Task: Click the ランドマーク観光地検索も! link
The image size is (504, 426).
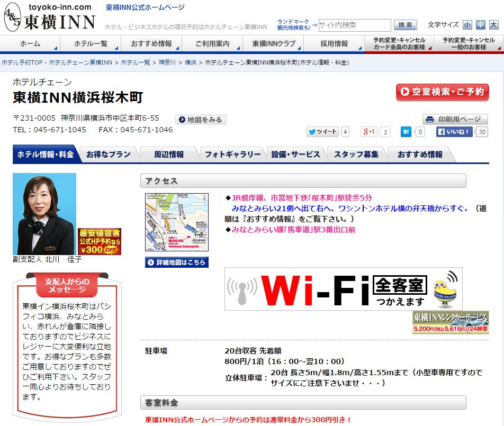Action: click(293, 25)
